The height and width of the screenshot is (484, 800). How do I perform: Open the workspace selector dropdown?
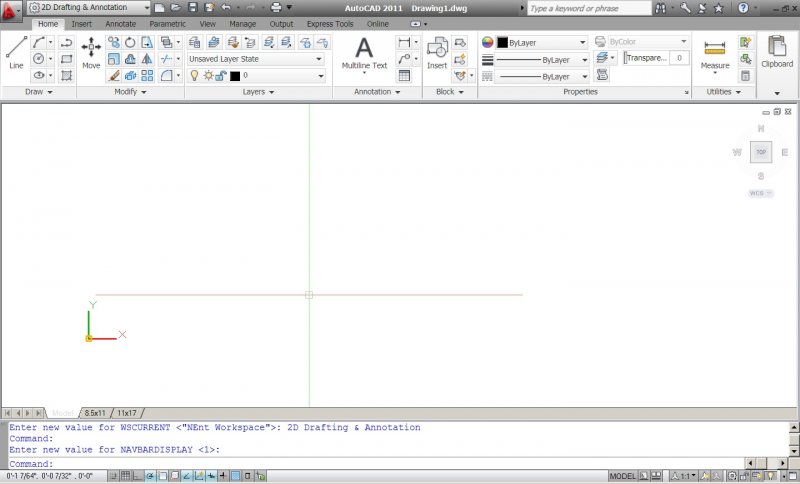pos(89,7)
